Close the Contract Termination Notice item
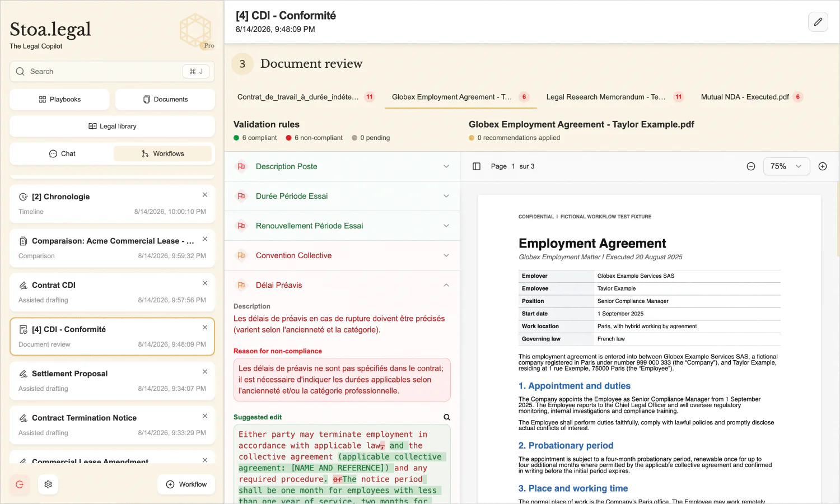The width and height of the screenshot is (840, 504). click(x=205, y=416)
